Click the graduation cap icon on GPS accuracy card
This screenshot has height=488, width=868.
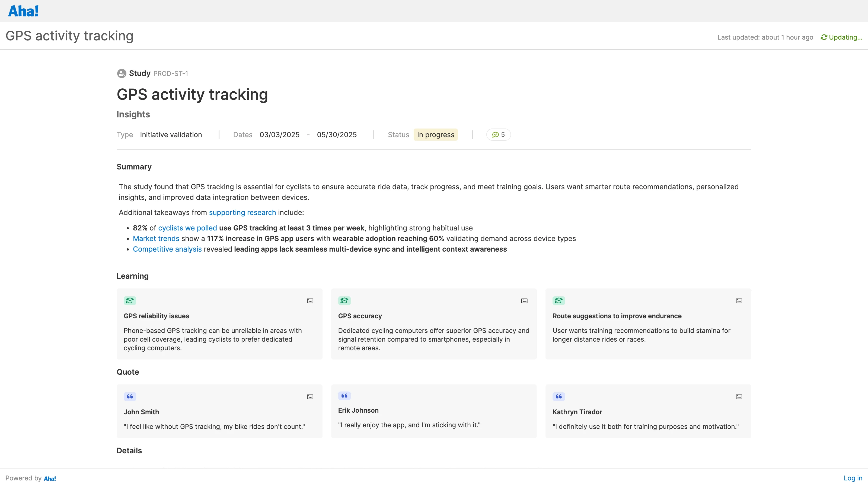[344, 300]
